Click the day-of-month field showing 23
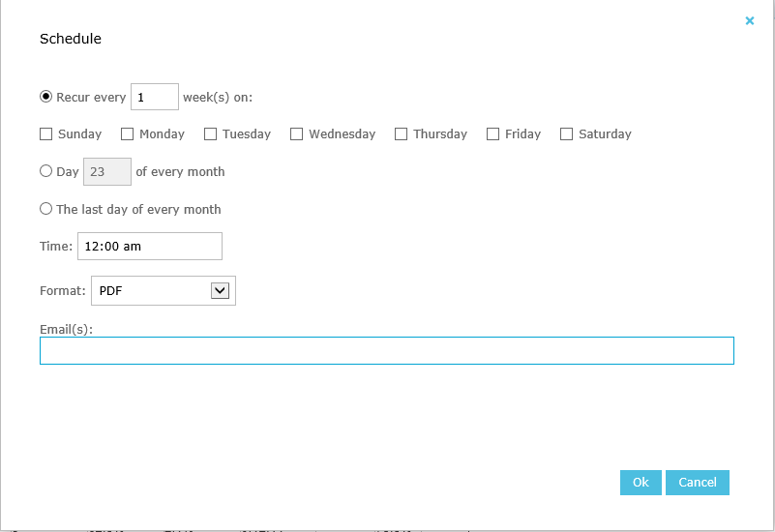Screen dimensions: 775x532 [x=107, y=172]
